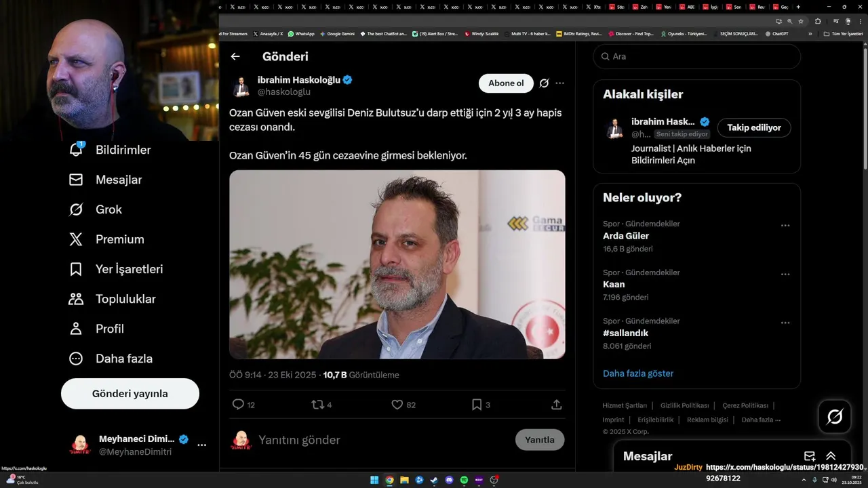Share the post using the upload arrow icon
Screen dimensions: 868x488
click(556, 405)
